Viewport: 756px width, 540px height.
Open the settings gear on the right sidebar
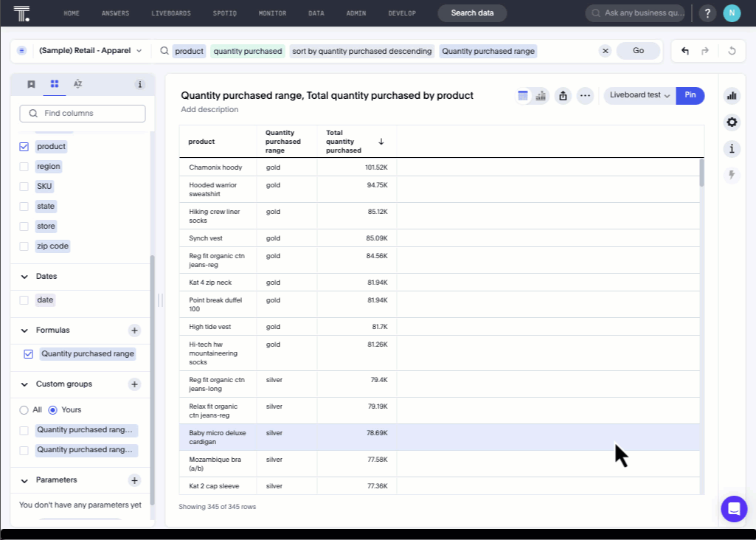point(732,122)
